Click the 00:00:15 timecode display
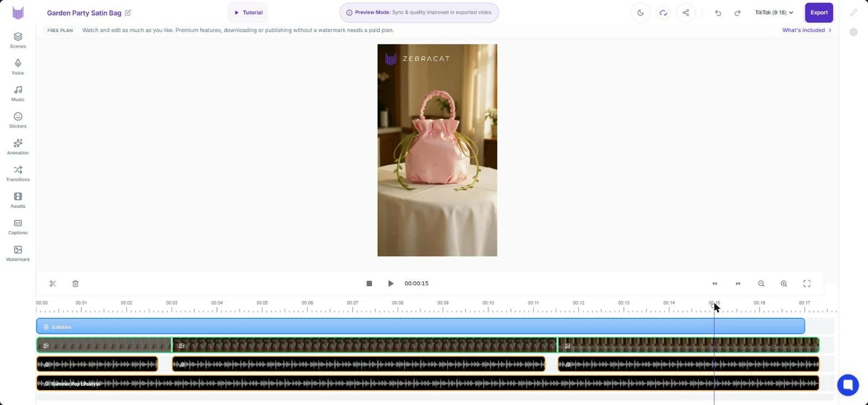 tap(417, 284)
